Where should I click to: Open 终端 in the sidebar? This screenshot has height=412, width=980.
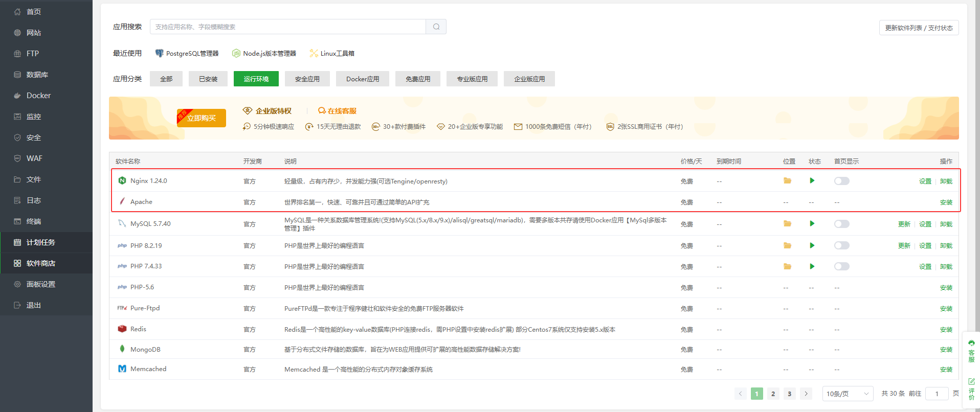pyautogui.click(x=46, y=221)
